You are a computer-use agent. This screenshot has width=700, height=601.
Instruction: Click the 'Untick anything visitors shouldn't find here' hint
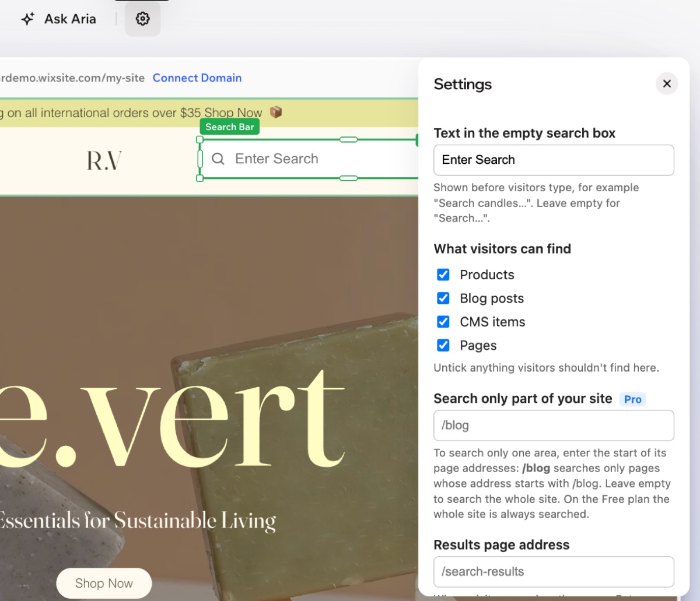coord(547,368)
